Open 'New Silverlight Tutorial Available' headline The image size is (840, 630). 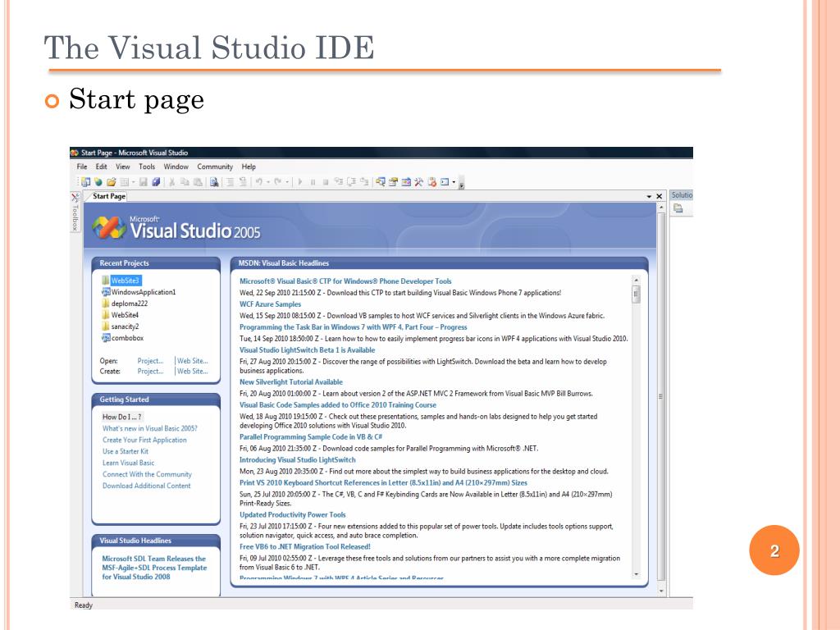[x=291, y=382]
